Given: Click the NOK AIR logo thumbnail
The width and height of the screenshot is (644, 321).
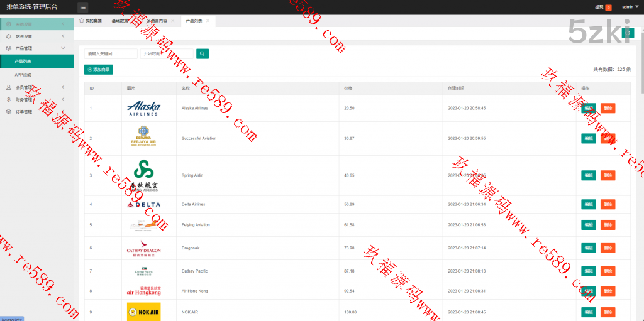Looking at the screenshot, I should 143,312.
